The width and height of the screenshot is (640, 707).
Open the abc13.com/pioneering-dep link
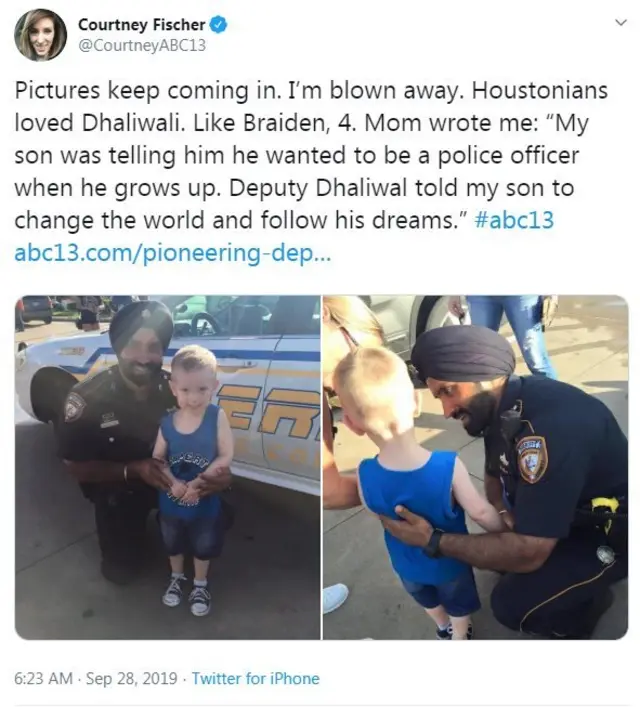173,254
